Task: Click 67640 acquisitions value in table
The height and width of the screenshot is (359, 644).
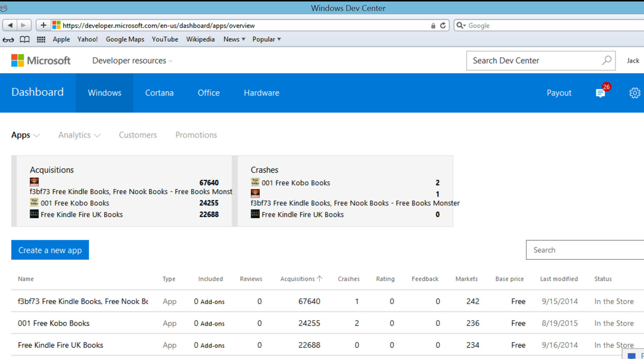Action: (309, 301)
